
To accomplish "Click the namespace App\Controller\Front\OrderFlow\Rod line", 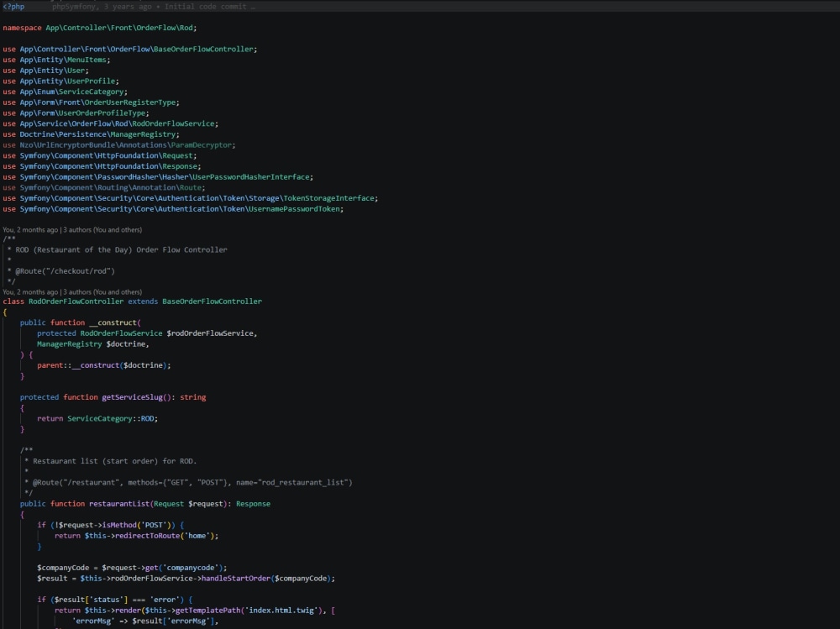I will [100, 28].
